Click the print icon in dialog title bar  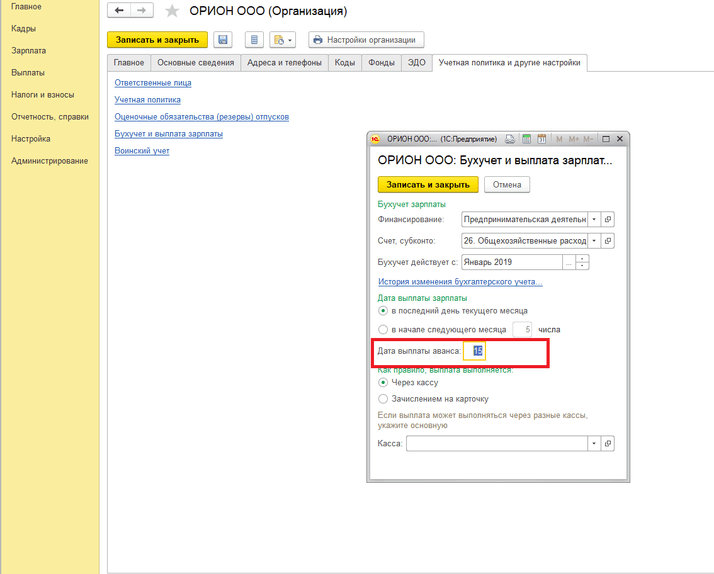pos(510,139)
